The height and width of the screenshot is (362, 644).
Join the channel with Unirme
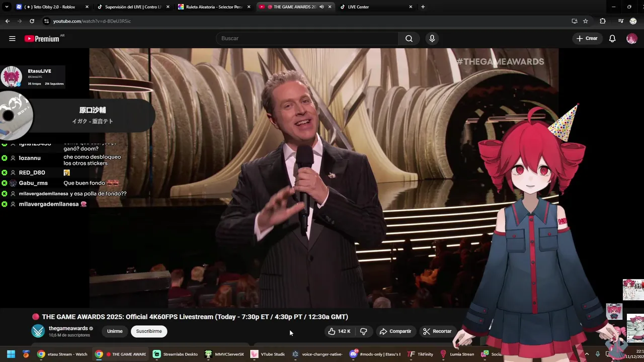(115, 331)
